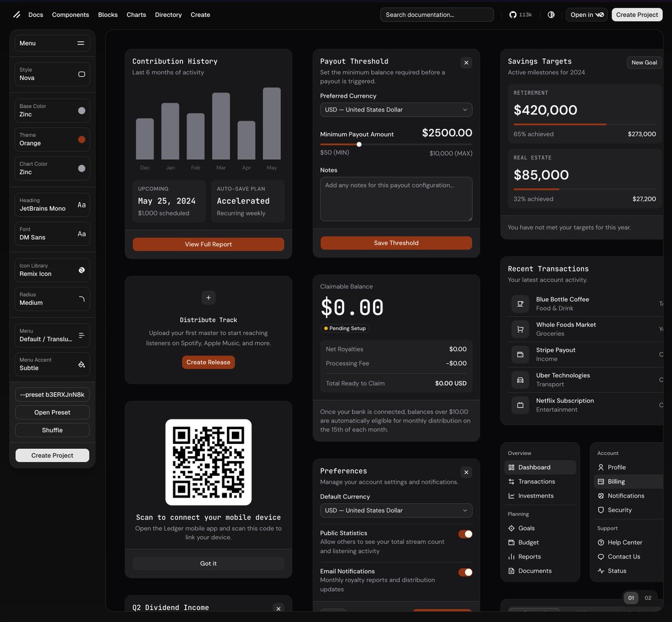Click the Help Center question icon

point(601,542)
